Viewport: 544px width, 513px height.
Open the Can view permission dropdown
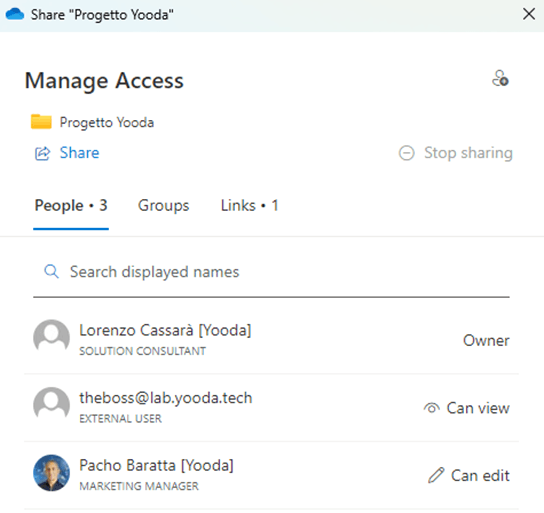[x=466, y=408]
